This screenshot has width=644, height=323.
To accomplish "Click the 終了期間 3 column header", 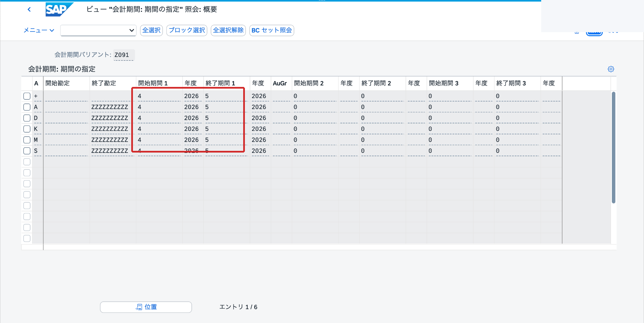I will click(x=517, y=83).
